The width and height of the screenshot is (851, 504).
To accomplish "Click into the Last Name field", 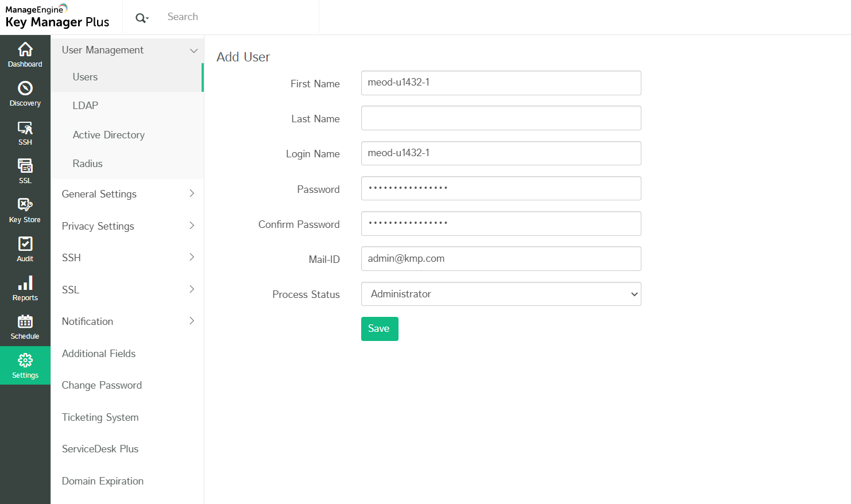I will click(x=501, y=118).
